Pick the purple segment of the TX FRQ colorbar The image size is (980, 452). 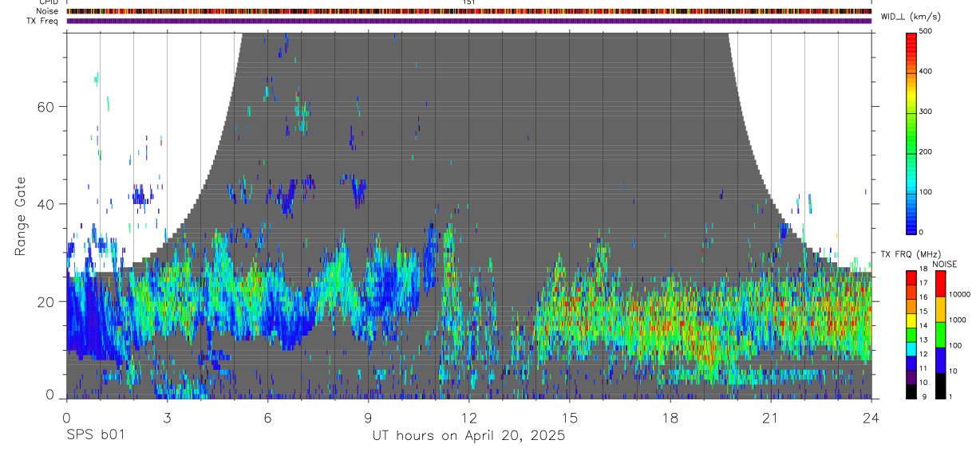911,377
